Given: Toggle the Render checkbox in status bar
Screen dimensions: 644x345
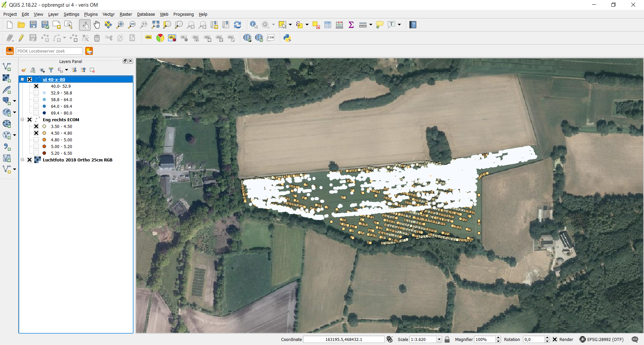Looking at the screenshot, I should point(555,339).
